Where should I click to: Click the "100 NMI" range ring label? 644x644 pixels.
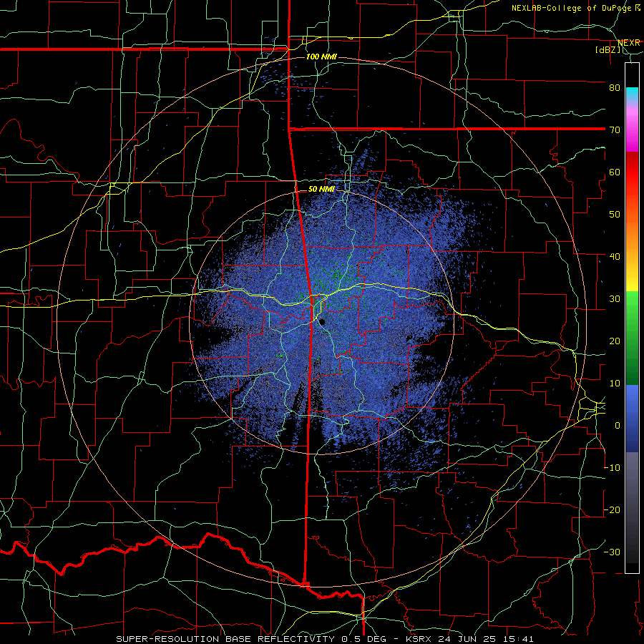321,57
